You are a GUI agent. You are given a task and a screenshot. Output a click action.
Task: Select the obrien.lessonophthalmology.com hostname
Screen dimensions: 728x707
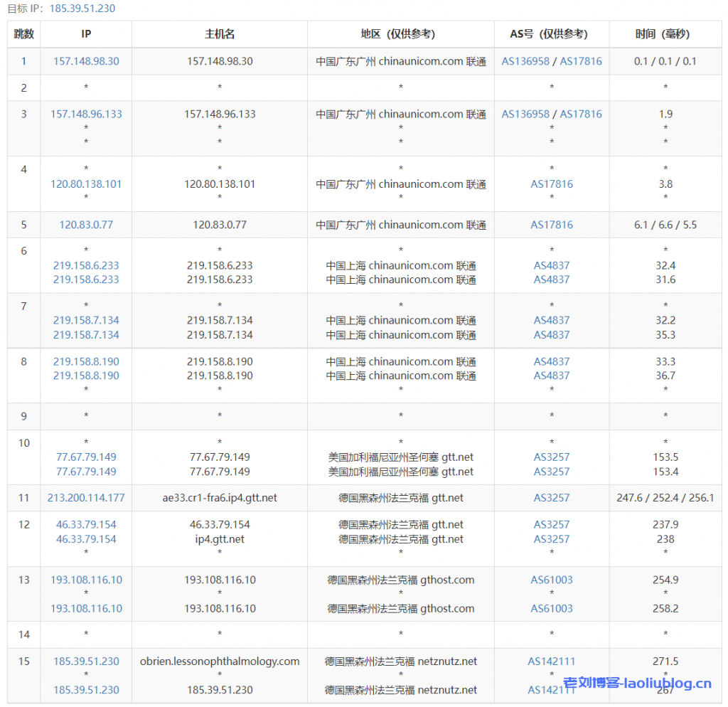click(220, 661)
